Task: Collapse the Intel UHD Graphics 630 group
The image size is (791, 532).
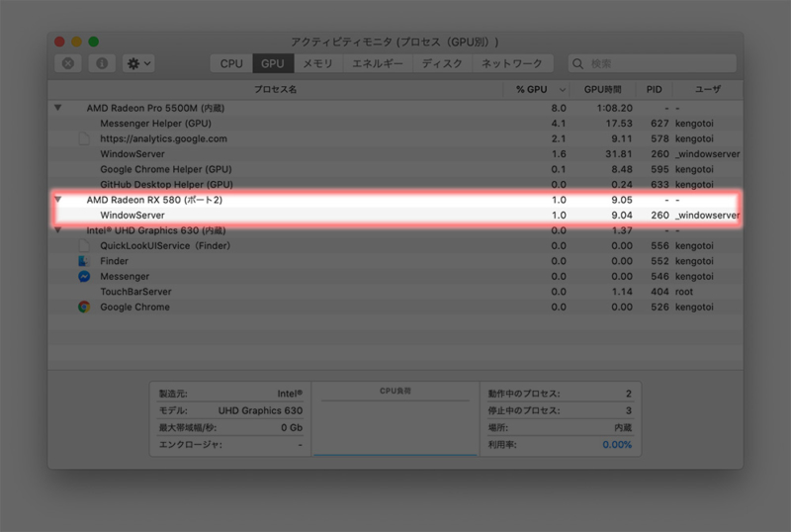Action: pos(58,230)
